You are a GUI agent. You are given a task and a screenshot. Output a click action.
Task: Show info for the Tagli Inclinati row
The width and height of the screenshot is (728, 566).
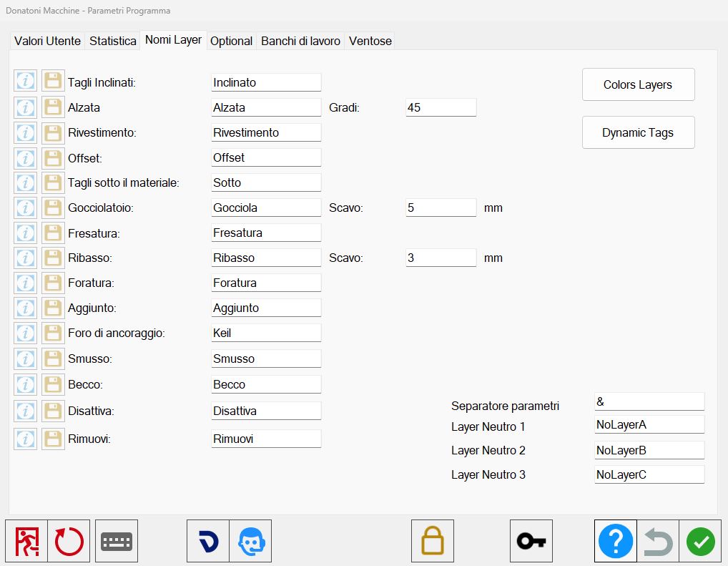(26, 81)
